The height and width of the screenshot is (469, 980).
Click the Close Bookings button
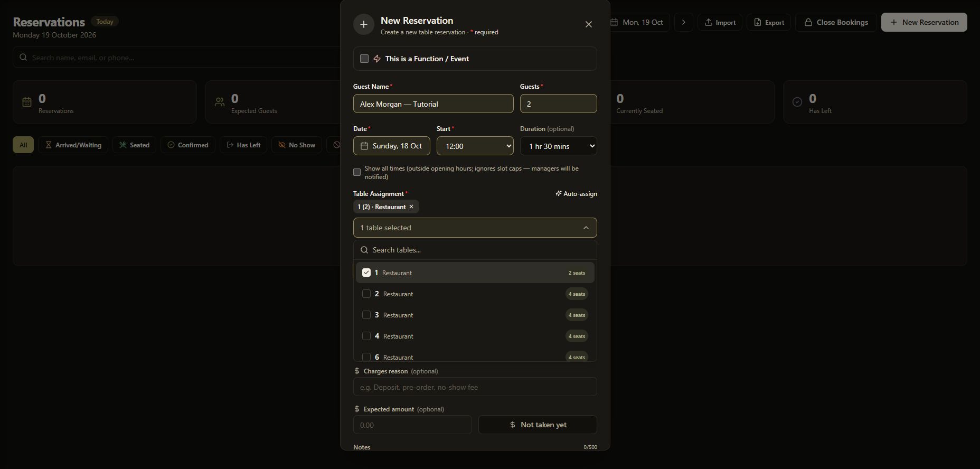coord(836,22)
